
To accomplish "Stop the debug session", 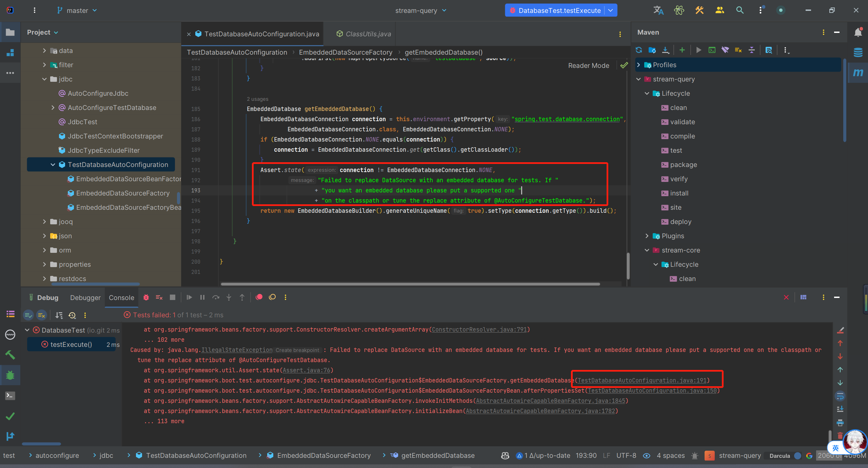I will pos(173,297).
